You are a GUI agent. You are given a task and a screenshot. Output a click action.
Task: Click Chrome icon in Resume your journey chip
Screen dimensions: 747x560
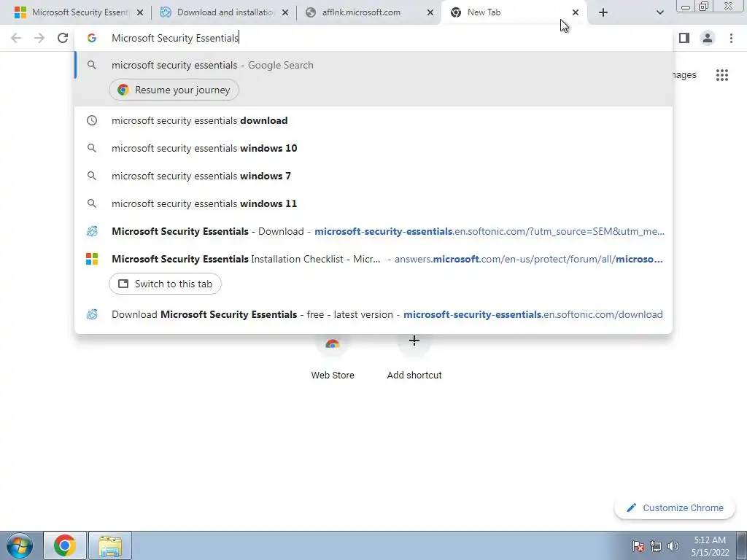click(123, 90)
